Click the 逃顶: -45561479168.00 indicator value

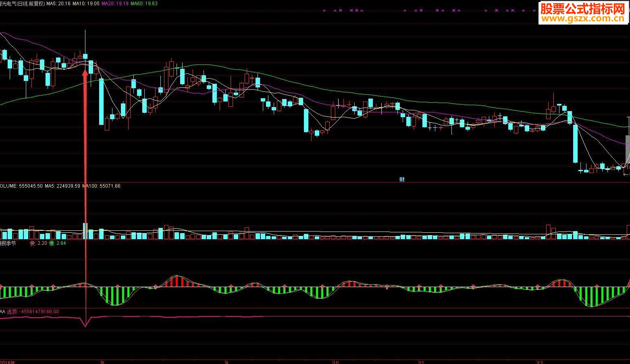pyautogui.click(x=33, y=312)
